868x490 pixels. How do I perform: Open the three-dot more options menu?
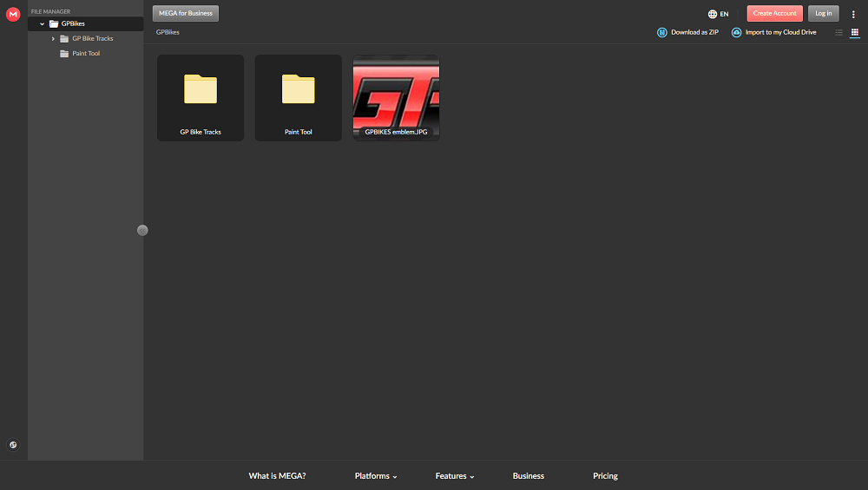tap(853, 15)
